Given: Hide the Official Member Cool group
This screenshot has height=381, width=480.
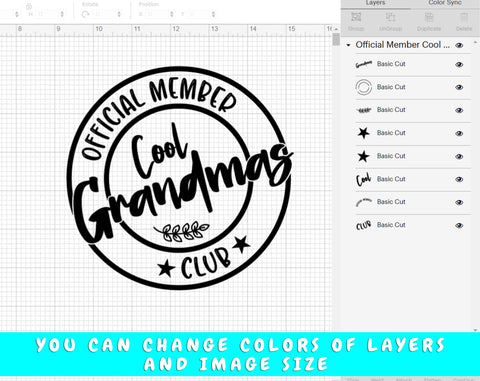Looking at the screenshot, I should click(459, 45).
